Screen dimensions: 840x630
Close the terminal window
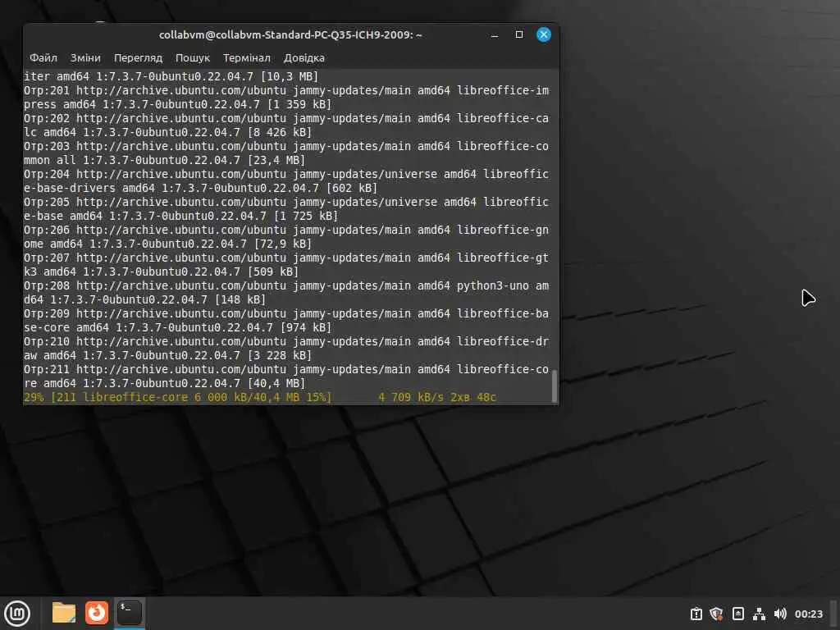[543, 34]
